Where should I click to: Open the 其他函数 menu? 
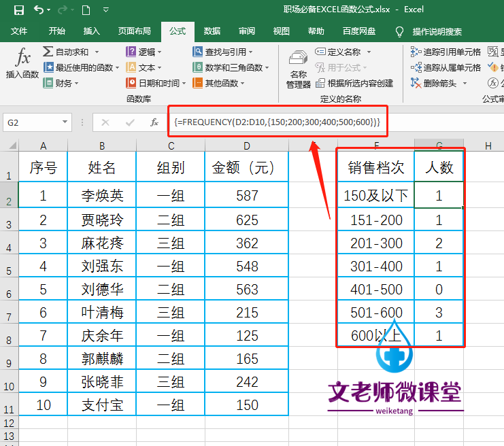pyautogui.click(x=218, y=83)
